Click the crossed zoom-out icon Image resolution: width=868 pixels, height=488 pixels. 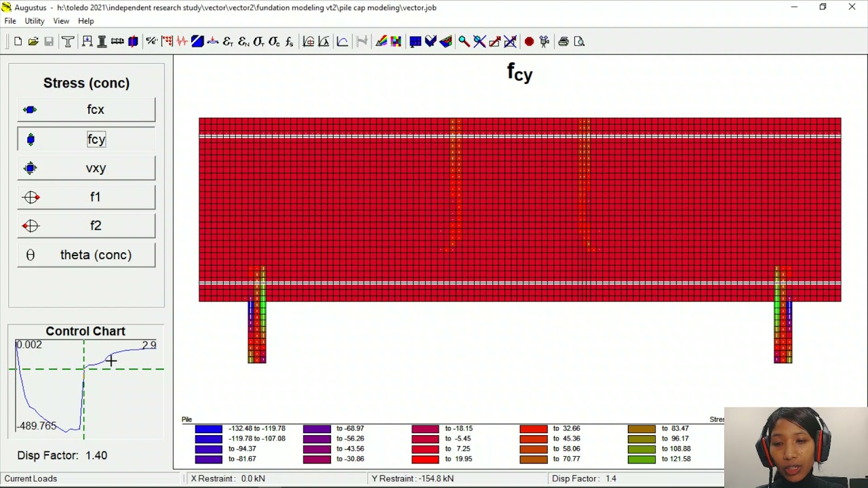(x=479, y=41)
